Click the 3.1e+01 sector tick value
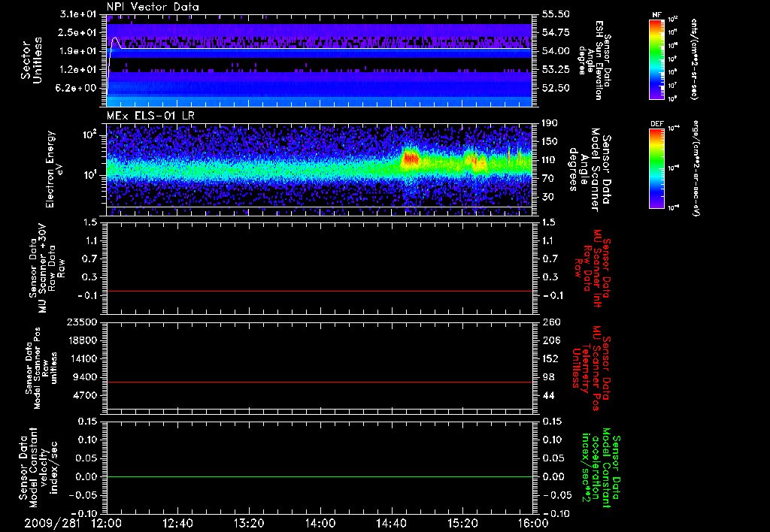Screen dimensions: 770x532 point(77,14)
